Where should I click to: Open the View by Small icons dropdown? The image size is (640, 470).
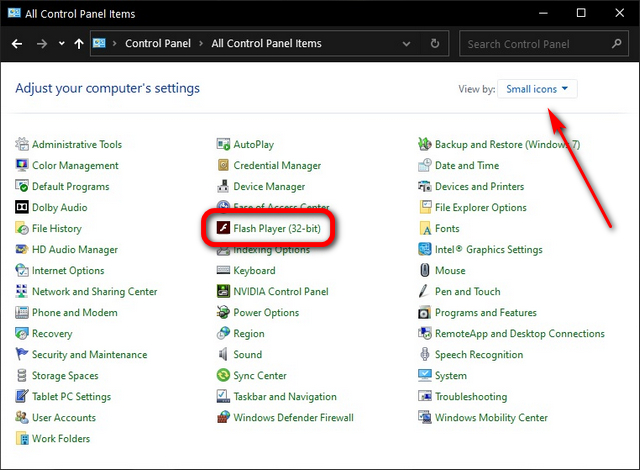537,89
